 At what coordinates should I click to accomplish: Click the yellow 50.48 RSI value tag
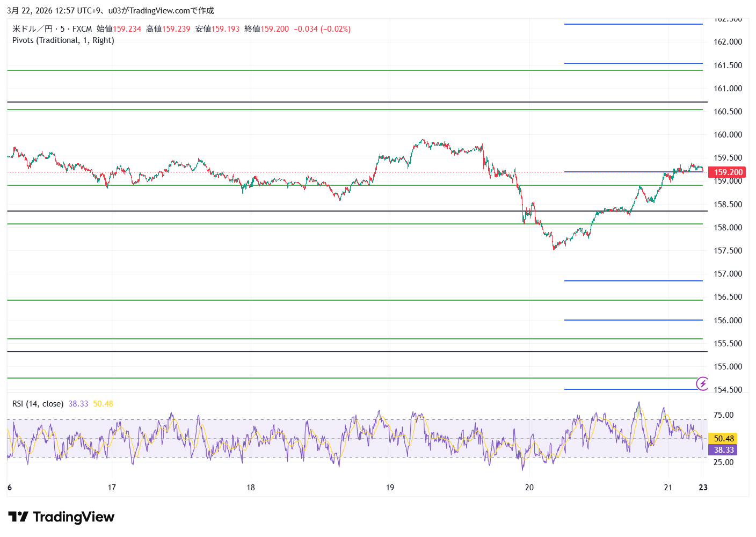(723, 439)
